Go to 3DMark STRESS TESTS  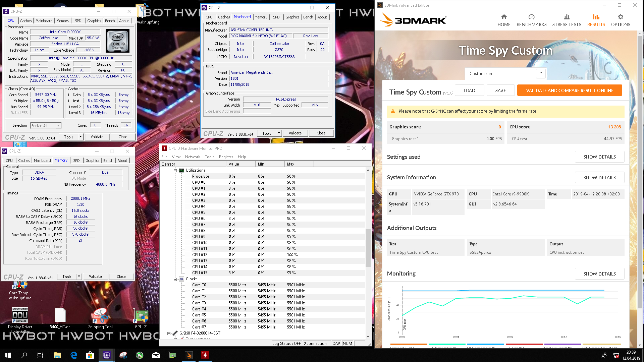click(567, 20)
